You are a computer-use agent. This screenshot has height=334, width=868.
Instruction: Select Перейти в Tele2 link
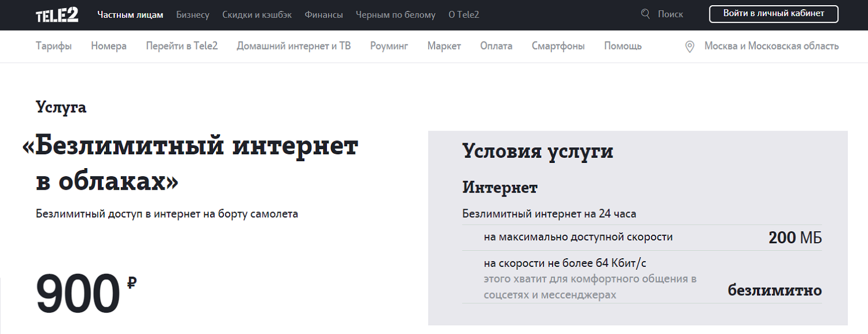point(182,46)
